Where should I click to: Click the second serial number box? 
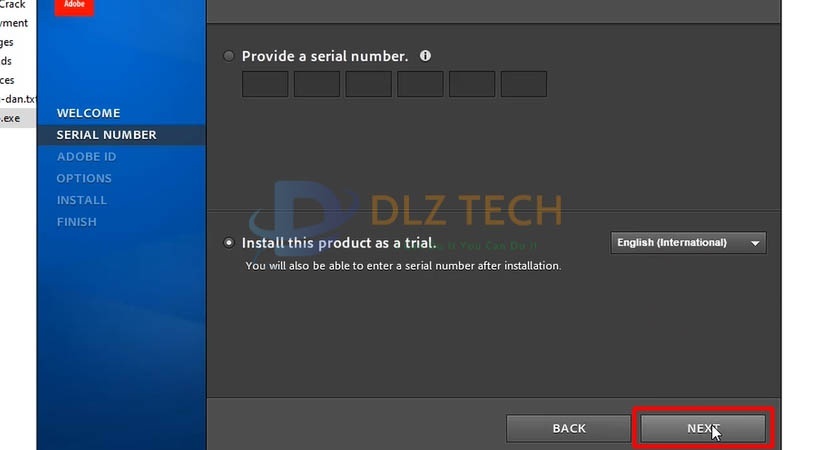[317, 84]
